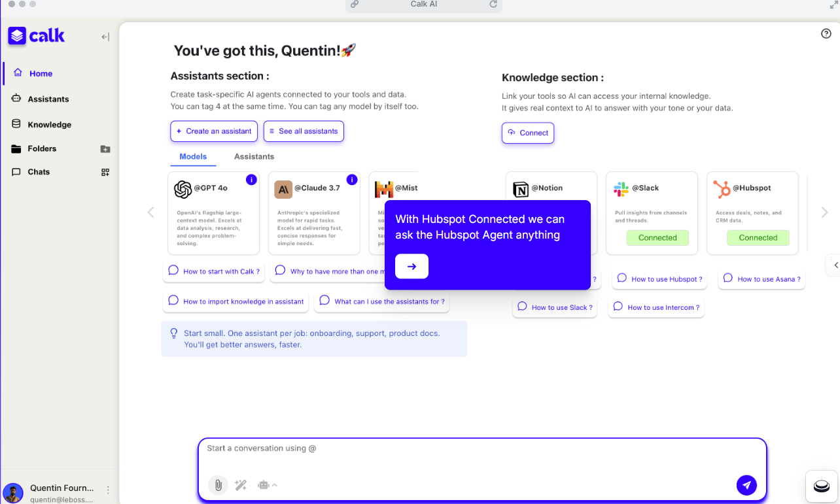Send the message with the paper plane icon
This screenshot has width=840, height=504.
point(746,485)
